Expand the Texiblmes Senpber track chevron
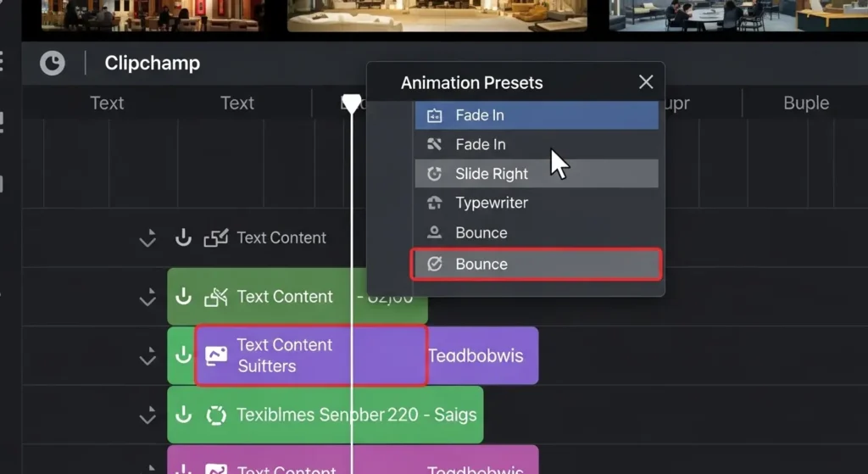This screenshot has width=868, height=474. pyautogui.click(x=147, y=415)
